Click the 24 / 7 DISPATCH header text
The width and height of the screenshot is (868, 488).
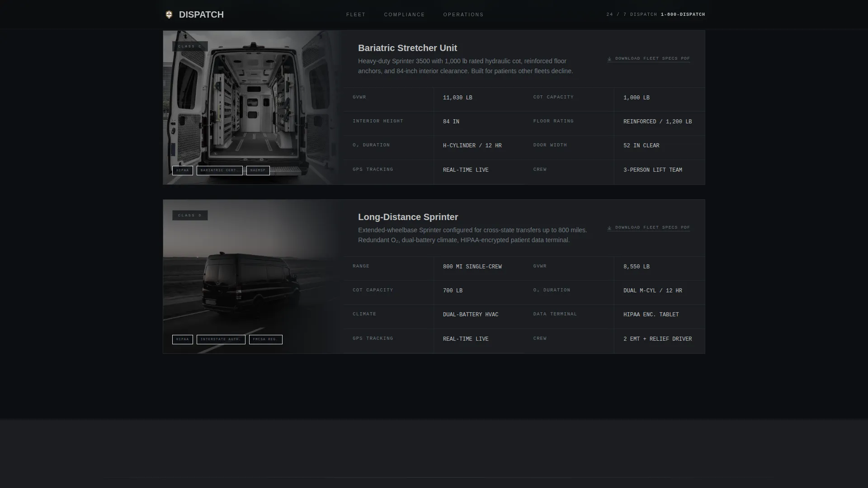tap(632, 14)
